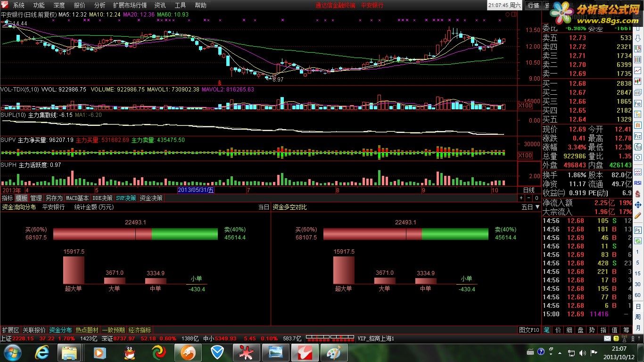This screenshot has width=644, height=362.
Task: Click the 筹 tab under trade list
Action: [626, 330]
